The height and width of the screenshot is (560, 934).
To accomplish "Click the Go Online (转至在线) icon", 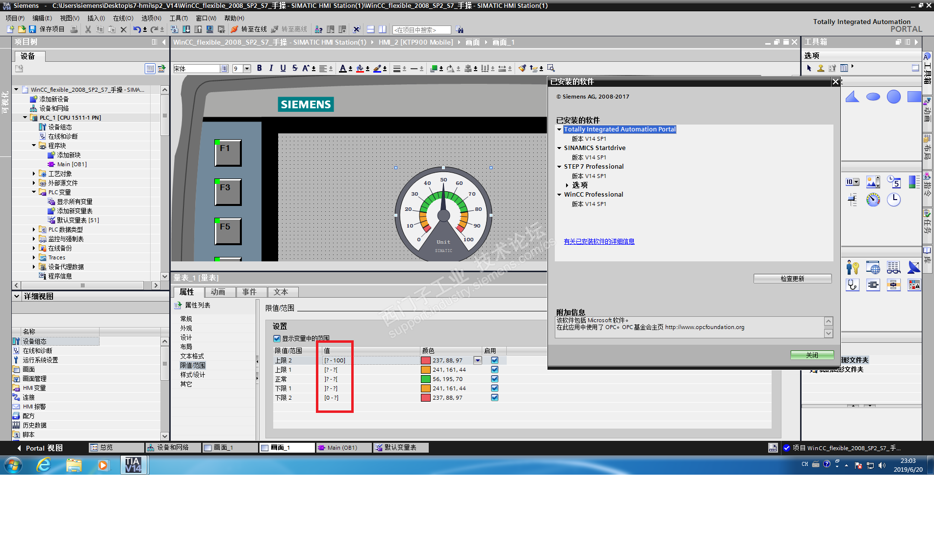I will [234, 29].
